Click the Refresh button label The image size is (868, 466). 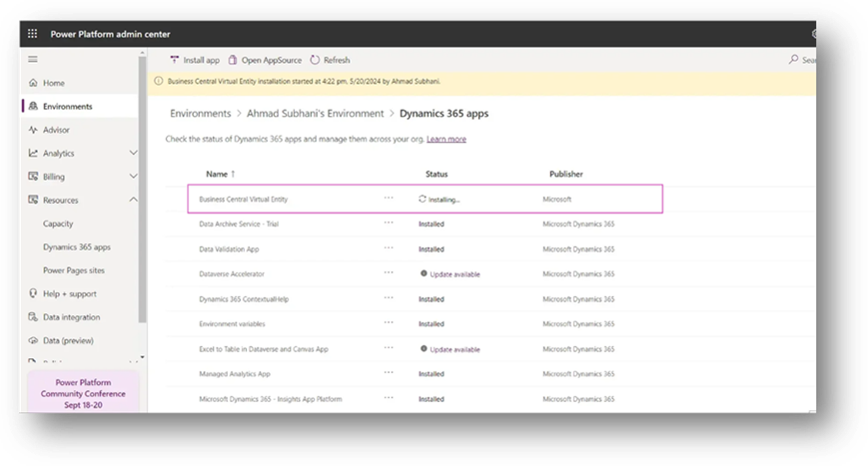tap(337, 60)
